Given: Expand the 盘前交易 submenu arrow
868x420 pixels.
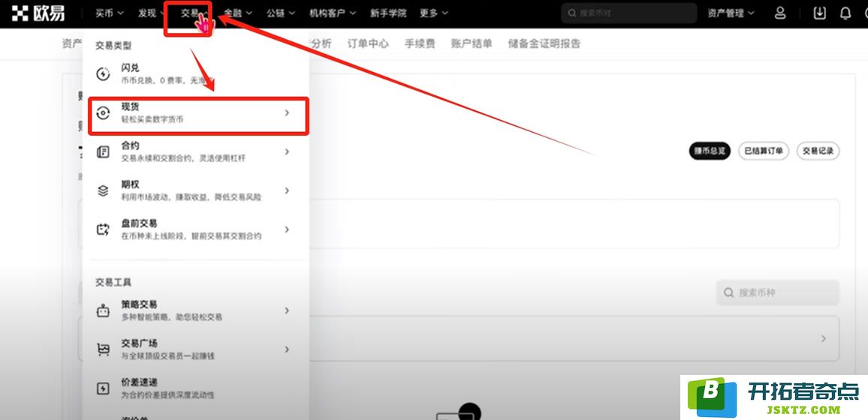Looking at the screenshot, I should coord(287,229).
